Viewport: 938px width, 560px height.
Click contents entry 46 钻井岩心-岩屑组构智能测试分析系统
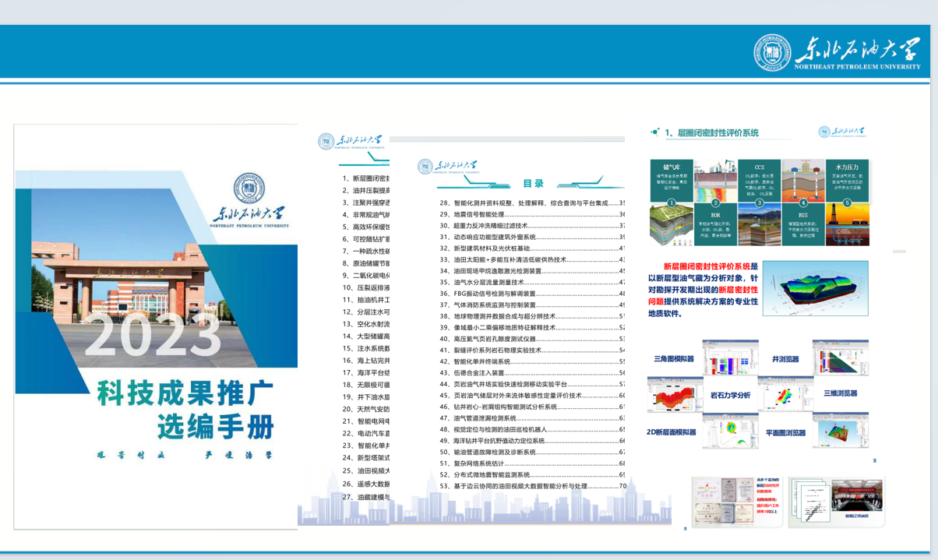pyautogui.click(x=533, y=407)
